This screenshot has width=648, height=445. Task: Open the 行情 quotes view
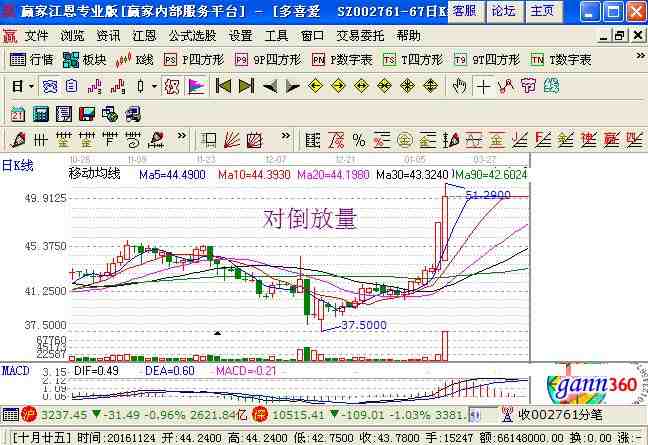(x=31, y=60)
